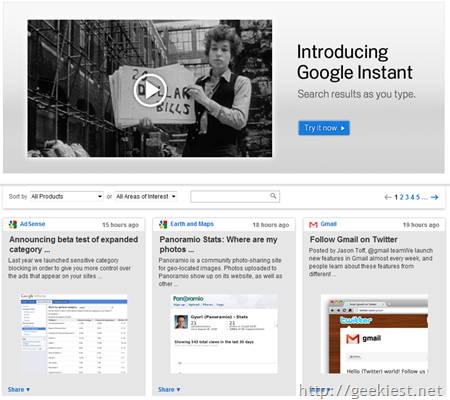Click 'Last year we launched sensitive category' excerpt
Image resolution: width=450 pixels, height=400 pixels.
(69, 268)
